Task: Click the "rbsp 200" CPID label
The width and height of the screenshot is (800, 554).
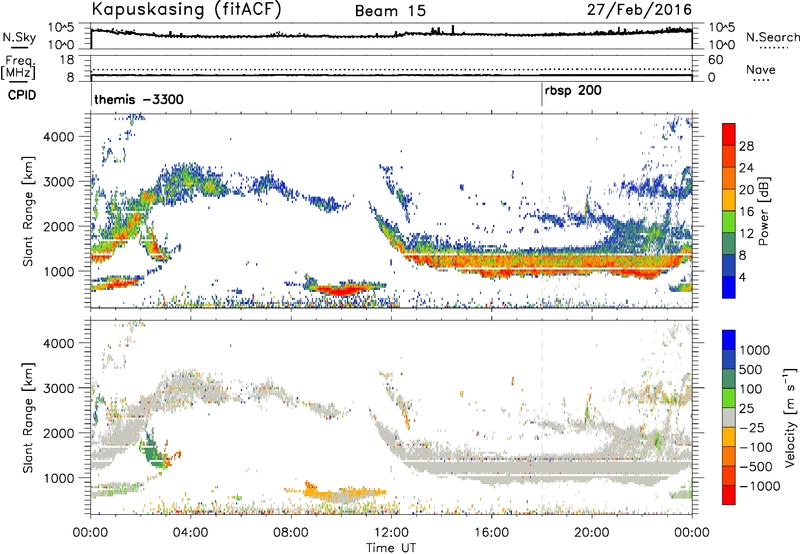Action: (573, 91)
